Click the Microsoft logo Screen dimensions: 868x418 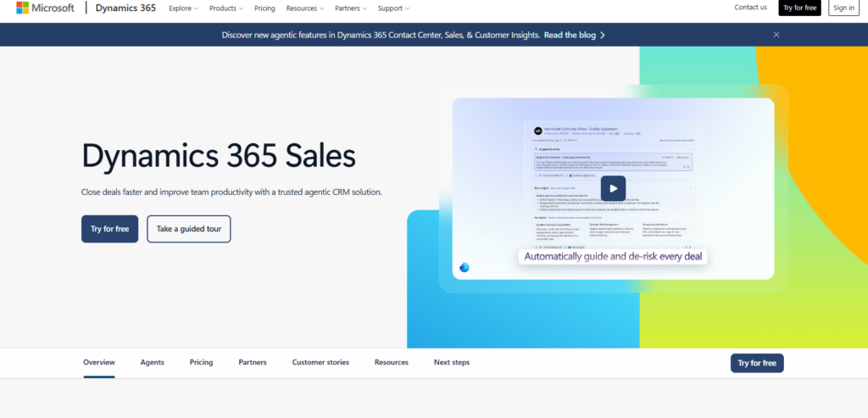point(46,8)
